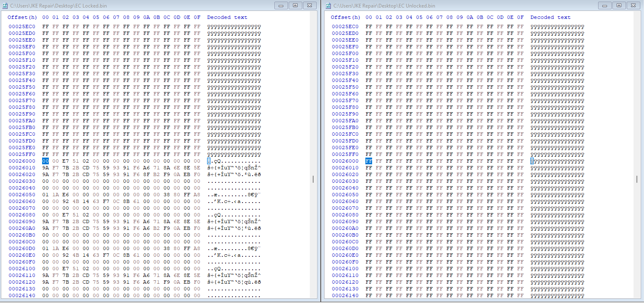Screen dimensions: 644x303
Task: Select byte 0C in row 000260E0 of EC Locked
Action: (116, 255)
